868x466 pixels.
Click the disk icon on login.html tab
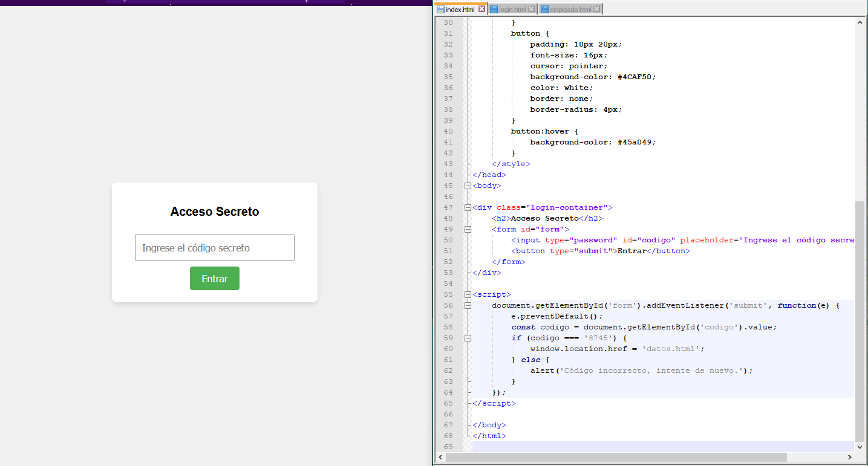pyautogui.click(x=494, y=10)
